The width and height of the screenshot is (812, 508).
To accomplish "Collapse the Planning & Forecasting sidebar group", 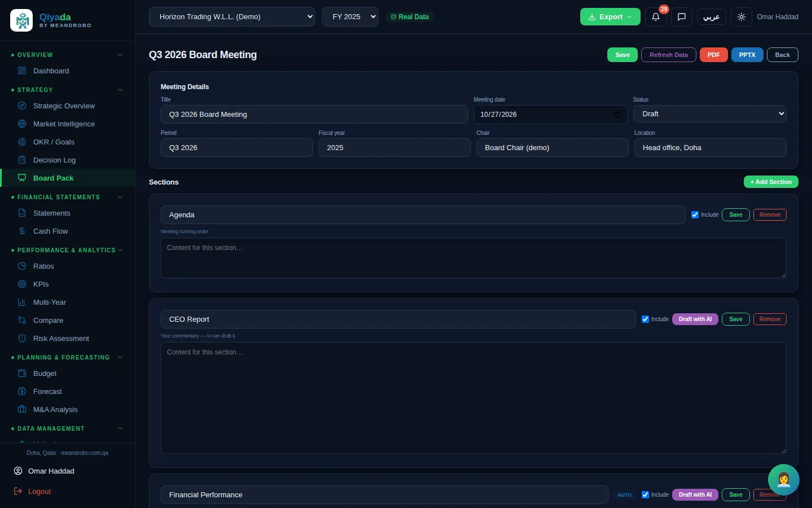I will [x=120, y=357].
